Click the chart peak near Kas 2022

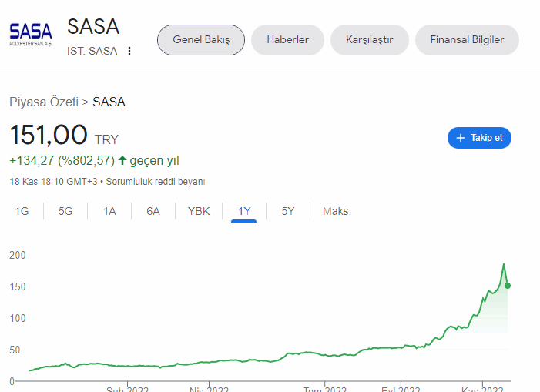pos(504,264)
